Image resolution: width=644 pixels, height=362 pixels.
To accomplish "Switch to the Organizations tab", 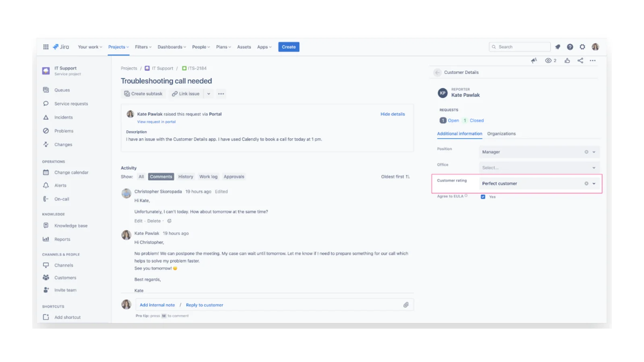I will point(502,134).
